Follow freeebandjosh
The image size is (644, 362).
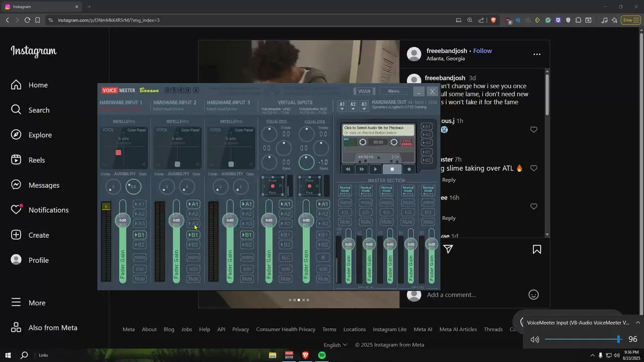(x=482, y=51)
